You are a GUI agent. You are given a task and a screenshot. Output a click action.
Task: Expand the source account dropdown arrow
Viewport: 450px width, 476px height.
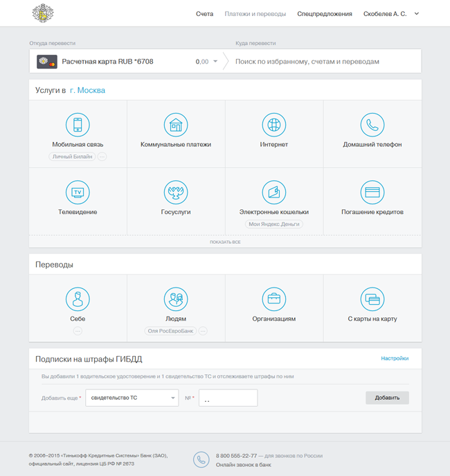coord(215,62)
